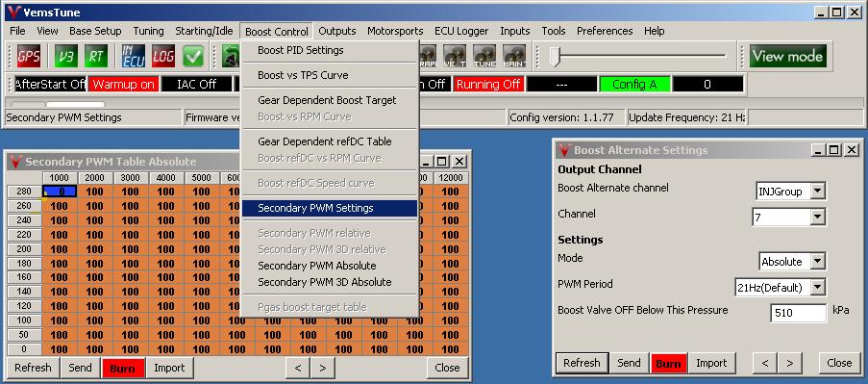Click the MAIN gauge icon
The height and width of the screenshot is (384, 868).
pyautogui.click(x=514, y=56)
